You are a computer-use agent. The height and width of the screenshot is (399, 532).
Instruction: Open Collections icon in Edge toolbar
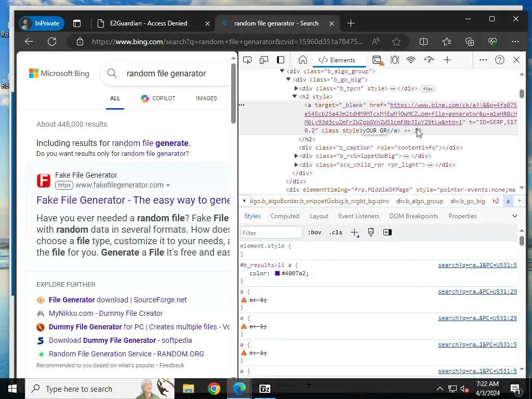(470, 42)
